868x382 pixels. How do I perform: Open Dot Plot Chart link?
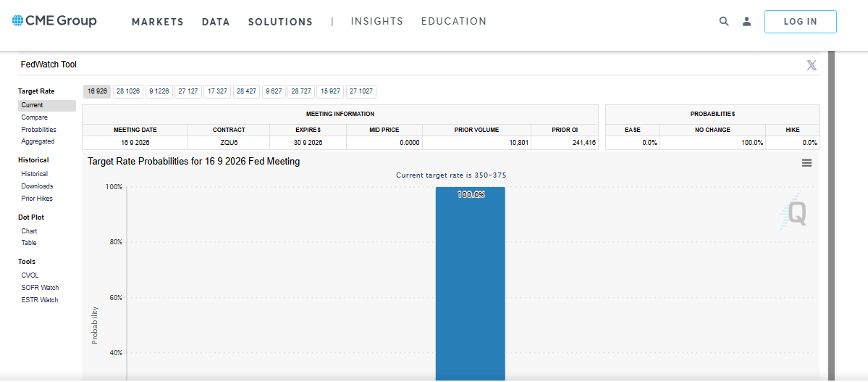click(30, 231)
